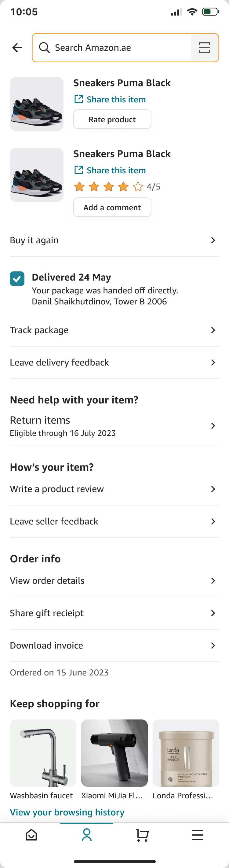Select View order details entry

pos(114,581)
